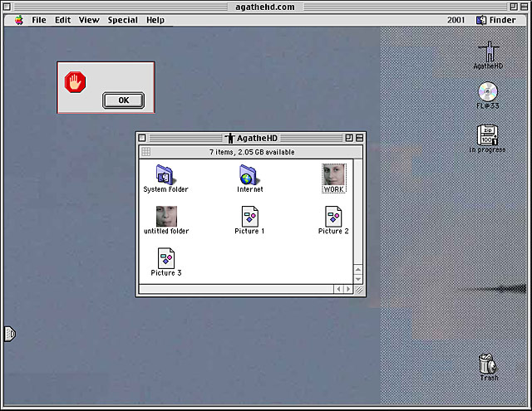Click the grid icon in window header

point(146,152)
